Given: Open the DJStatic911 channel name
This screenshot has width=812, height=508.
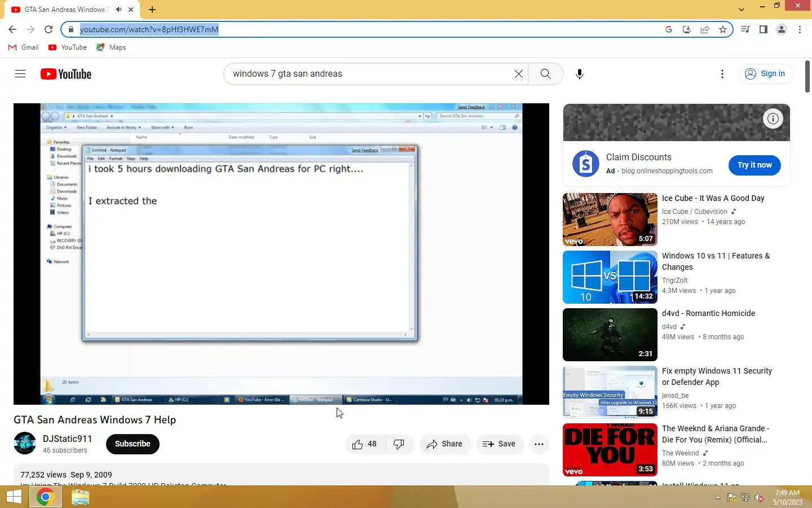Looking at the screenshot, I should click(67, 439).
